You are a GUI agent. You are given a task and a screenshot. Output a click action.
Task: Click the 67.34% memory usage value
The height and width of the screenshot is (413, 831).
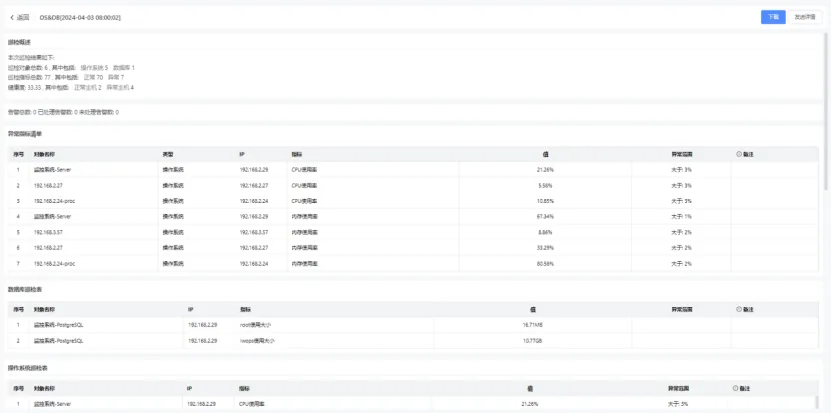tap(546, 216)
